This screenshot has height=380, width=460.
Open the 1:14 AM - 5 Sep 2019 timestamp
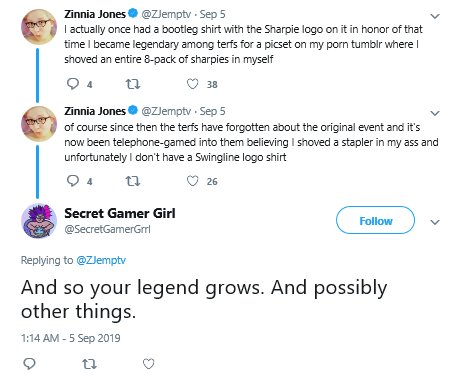(71, 338)
